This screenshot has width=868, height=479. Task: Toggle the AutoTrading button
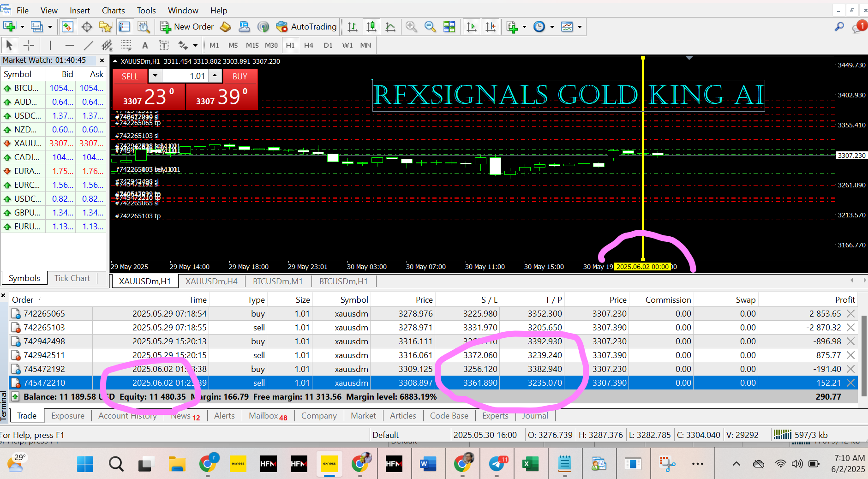[306, 27]
